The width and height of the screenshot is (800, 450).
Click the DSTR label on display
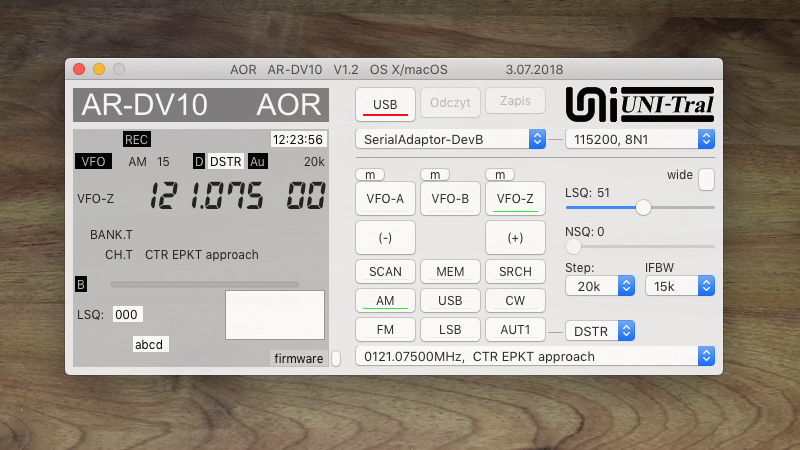[x=226, y=161]
